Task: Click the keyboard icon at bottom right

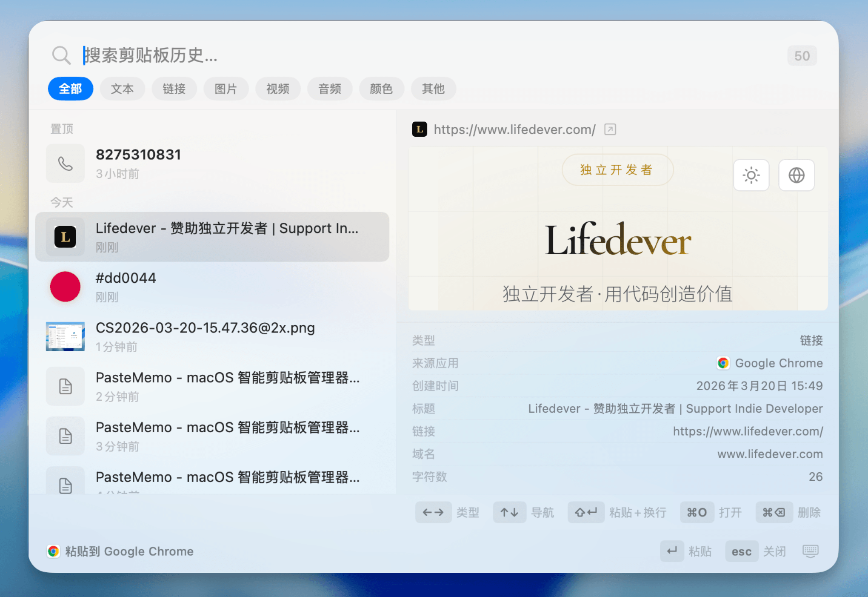Action: 810,551
